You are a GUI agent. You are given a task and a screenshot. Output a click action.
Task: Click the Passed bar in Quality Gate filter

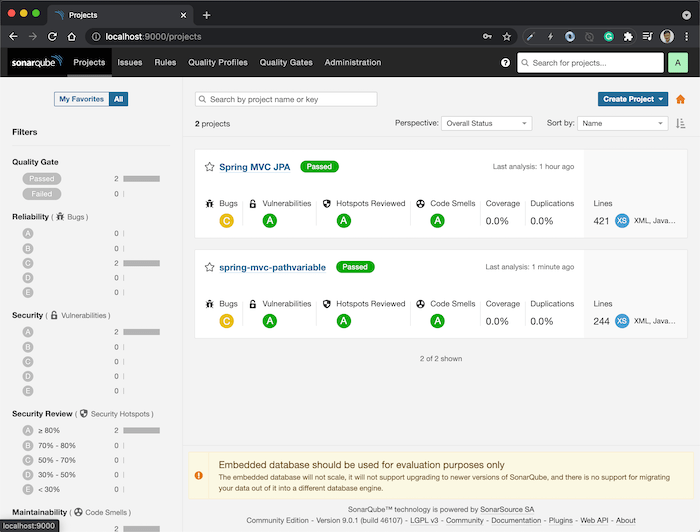(142, 179)
